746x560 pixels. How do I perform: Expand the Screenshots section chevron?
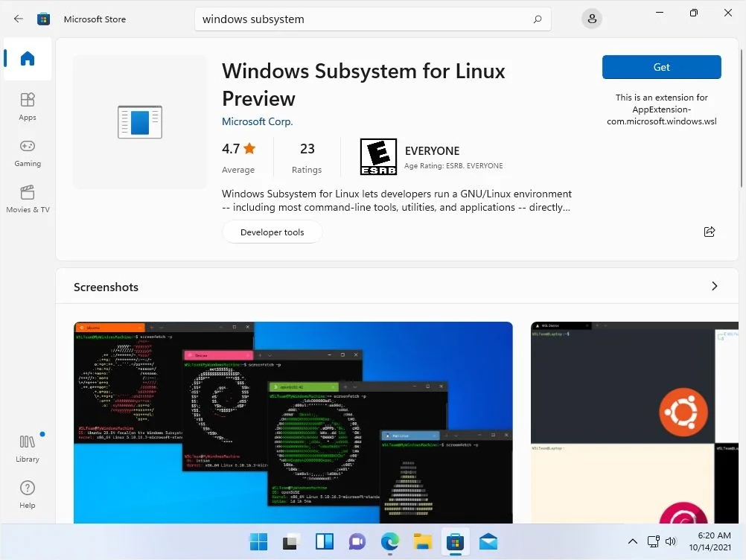pyautogui.click(x=714, y=286)
